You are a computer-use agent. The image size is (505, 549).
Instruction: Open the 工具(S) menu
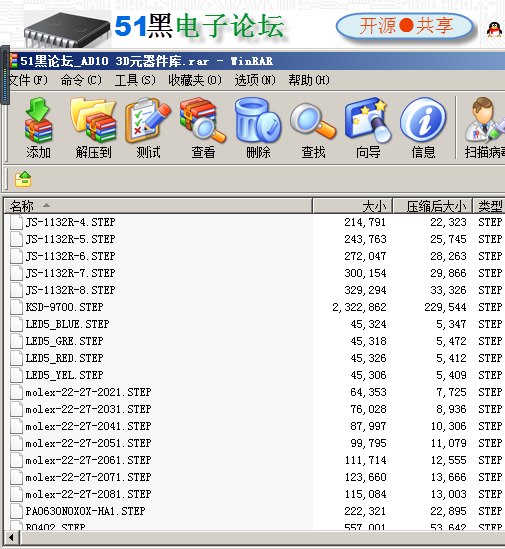click(135, 80)
